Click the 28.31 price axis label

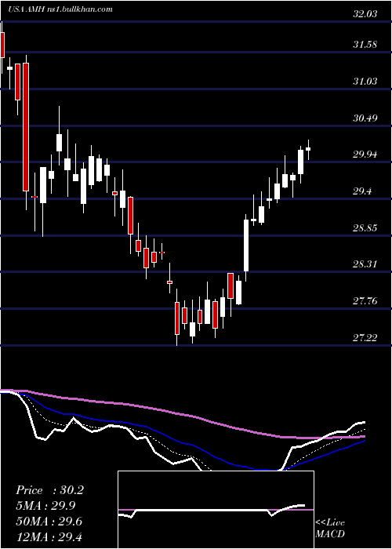(x=365, y=264)
